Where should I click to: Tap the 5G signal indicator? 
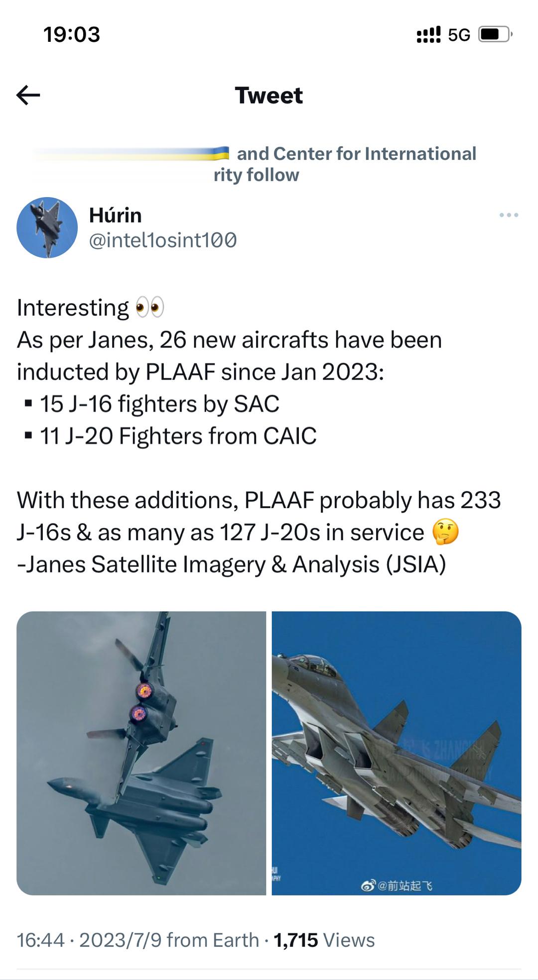pos(459,35)
